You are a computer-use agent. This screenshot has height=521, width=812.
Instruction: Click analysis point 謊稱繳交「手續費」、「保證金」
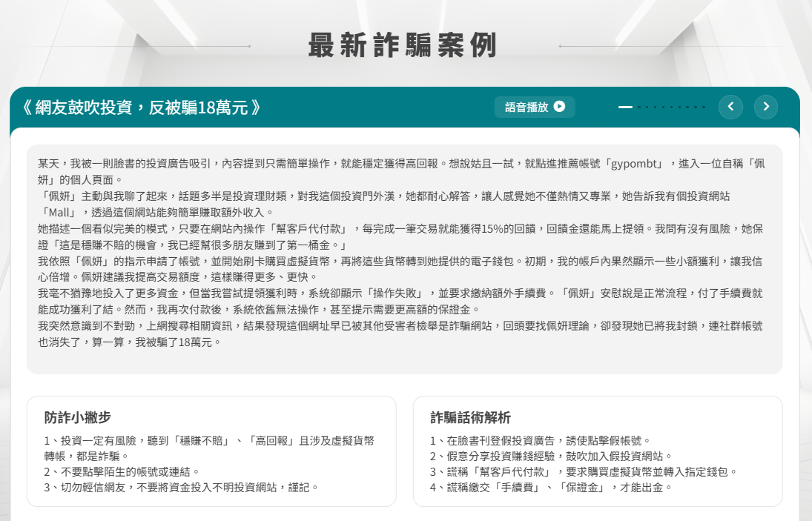click(551, 488)
